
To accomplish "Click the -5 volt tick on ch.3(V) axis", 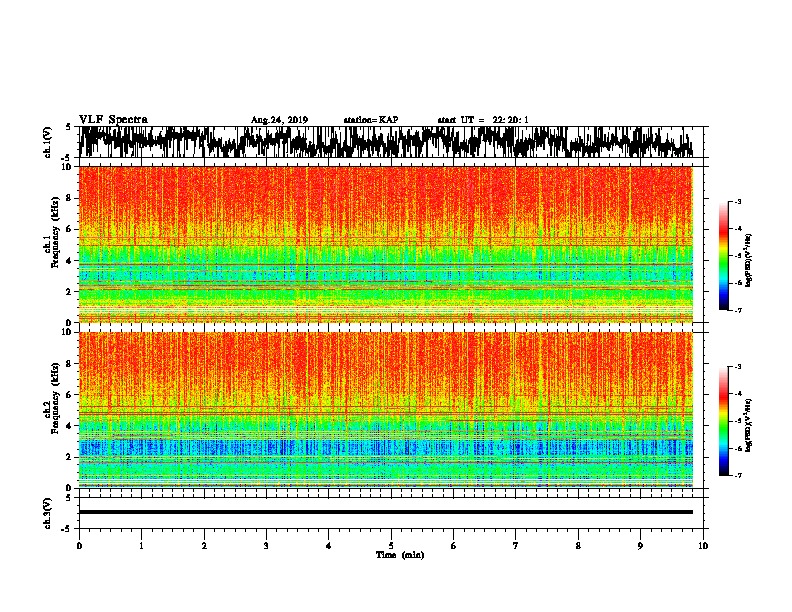I will [x=67, y=529].
